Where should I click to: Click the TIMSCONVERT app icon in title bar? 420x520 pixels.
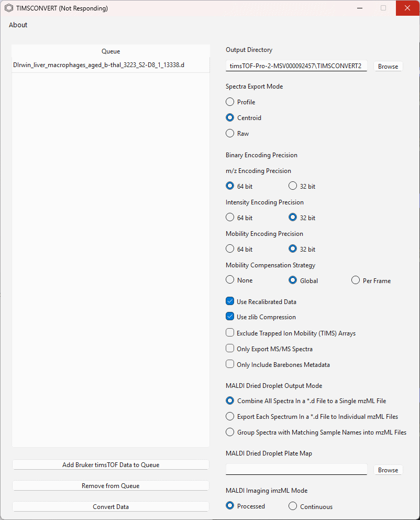pos(9,8)
